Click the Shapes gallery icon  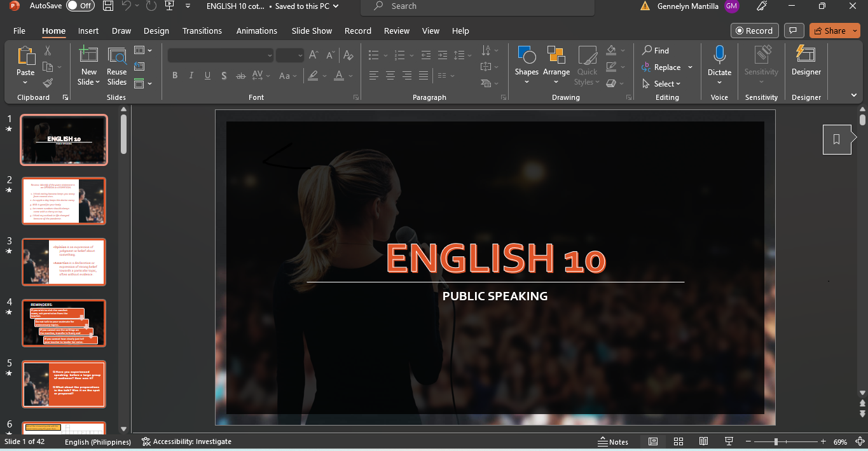[x=527, y=56]
